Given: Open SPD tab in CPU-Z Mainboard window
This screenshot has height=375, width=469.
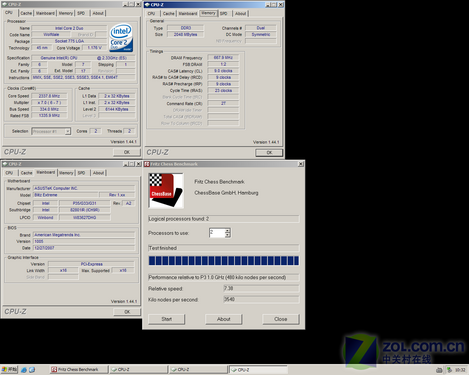Looking at the screenshot, I should (81, 173).
